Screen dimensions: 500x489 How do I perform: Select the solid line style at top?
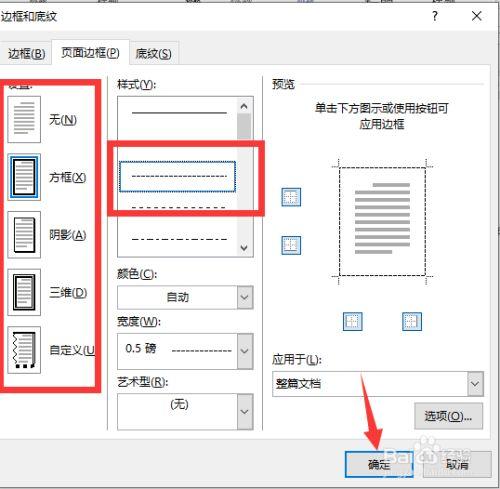click(179, 113)
